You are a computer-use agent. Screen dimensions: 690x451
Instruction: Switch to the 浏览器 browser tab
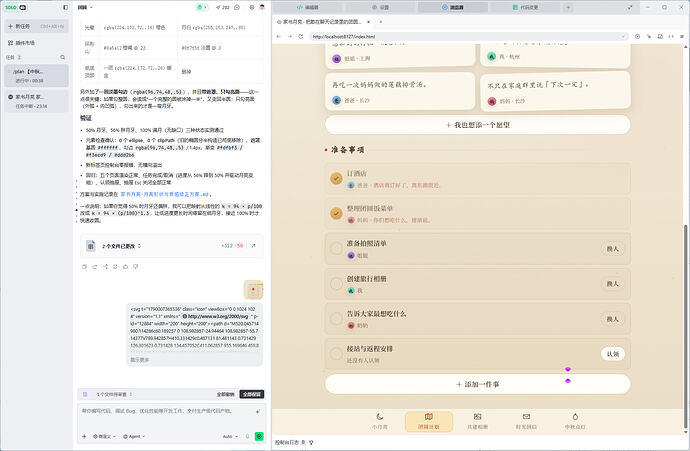pos(452,7)
